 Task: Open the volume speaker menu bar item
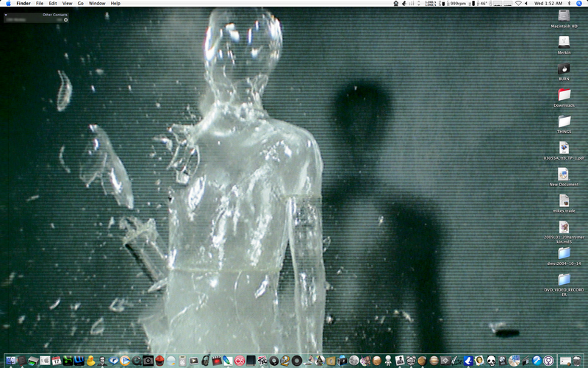click(526, 4)
